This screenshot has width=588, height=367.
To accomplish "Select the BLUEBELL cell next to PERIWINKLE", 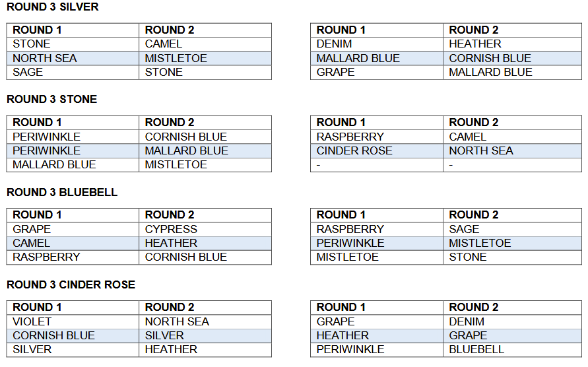I will [x=476, y=349].
